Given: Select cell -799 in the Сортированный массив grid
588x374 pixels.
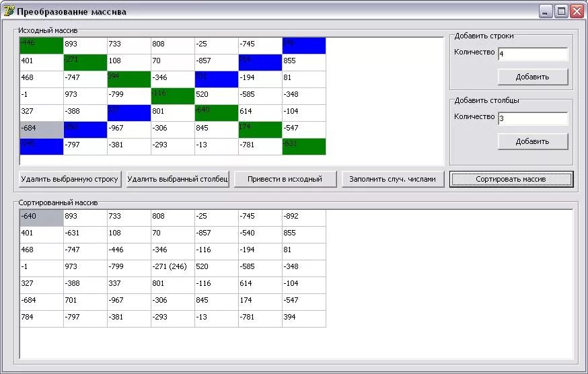Looking at the screenshot, I should (x=129, y=268).
